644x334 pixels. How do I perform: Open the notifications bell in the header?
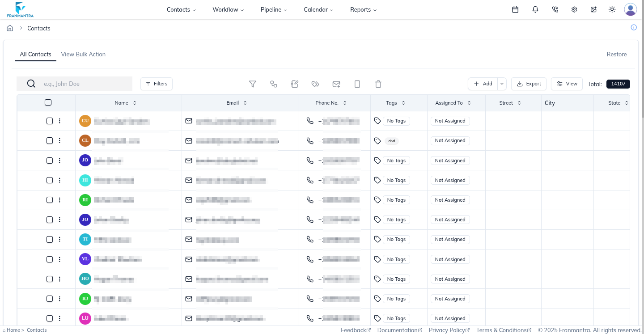(x=535, y=9)
